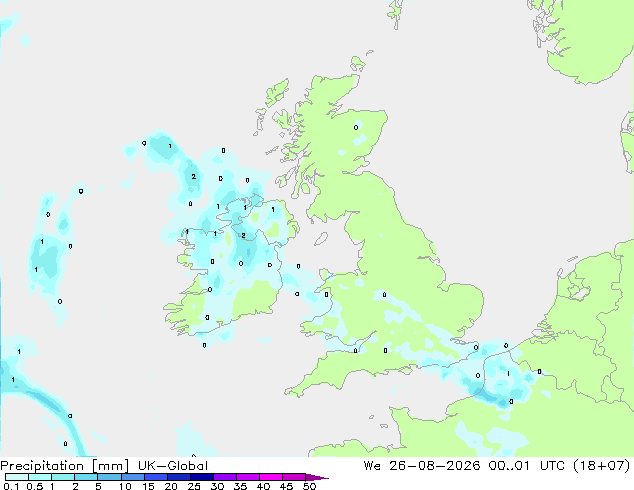The image size is (634, 490).
Task: Pick the 10 to 15 mm blue swatch
Action: tap(132, 477)
